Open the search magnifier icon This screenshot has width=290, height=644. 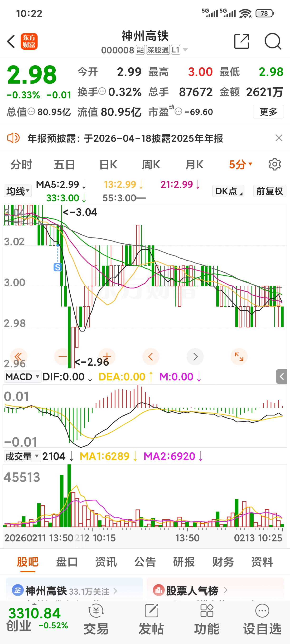[x=273, y=41]
